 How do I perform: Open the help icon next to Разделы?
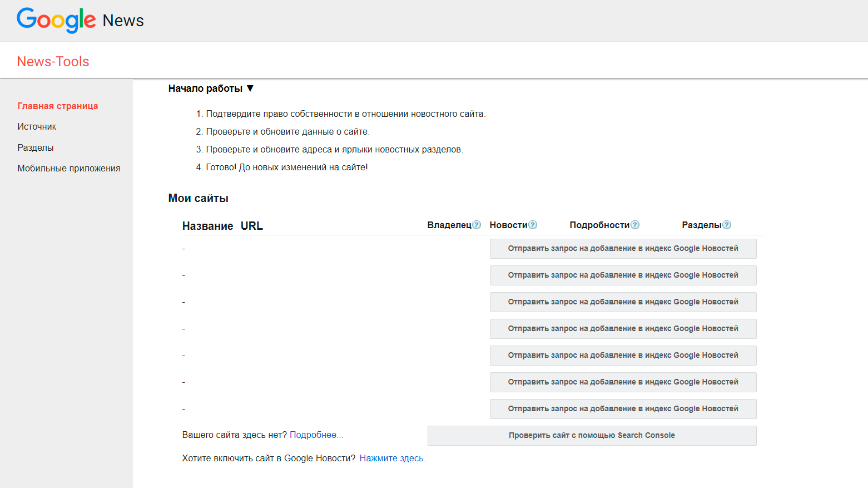[x=727, y=225]
